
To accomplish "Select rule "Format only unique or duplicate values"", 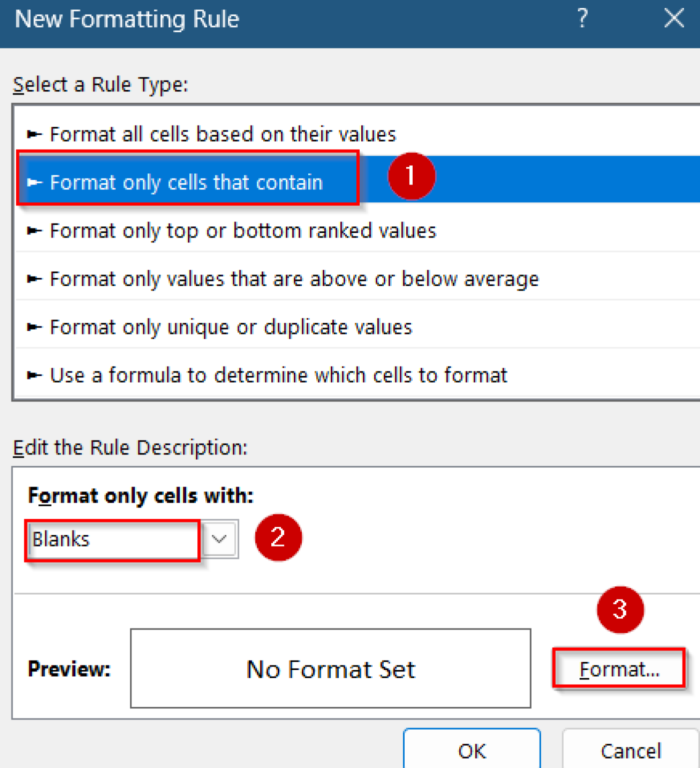I will [230, 326].
